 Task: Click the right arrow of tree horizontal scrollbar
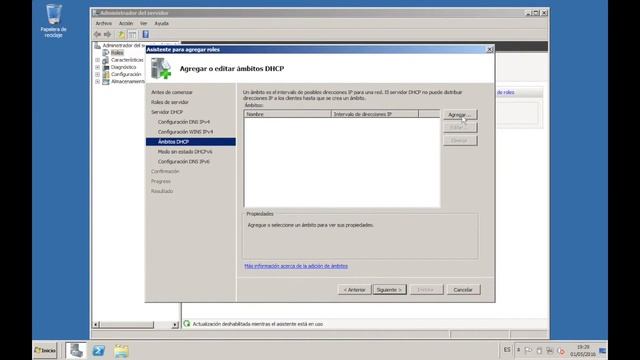(175, 325)
